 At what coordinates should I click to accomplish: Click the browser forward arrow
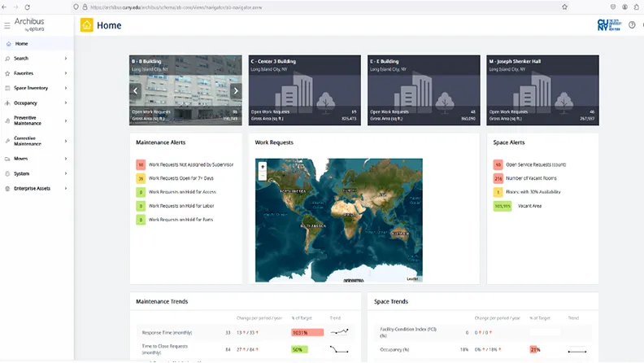click(15, 7)
